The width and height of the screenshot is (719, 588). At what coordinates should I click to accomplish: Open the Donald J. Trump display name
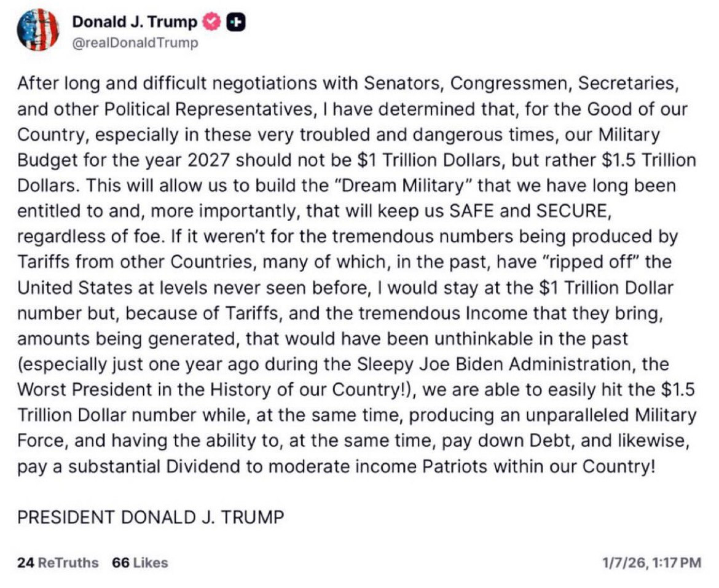(x=135, y=22)
